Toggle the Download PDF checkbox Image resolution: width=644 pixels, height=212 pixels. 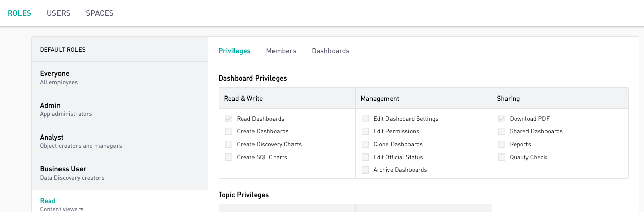point(502,119)
